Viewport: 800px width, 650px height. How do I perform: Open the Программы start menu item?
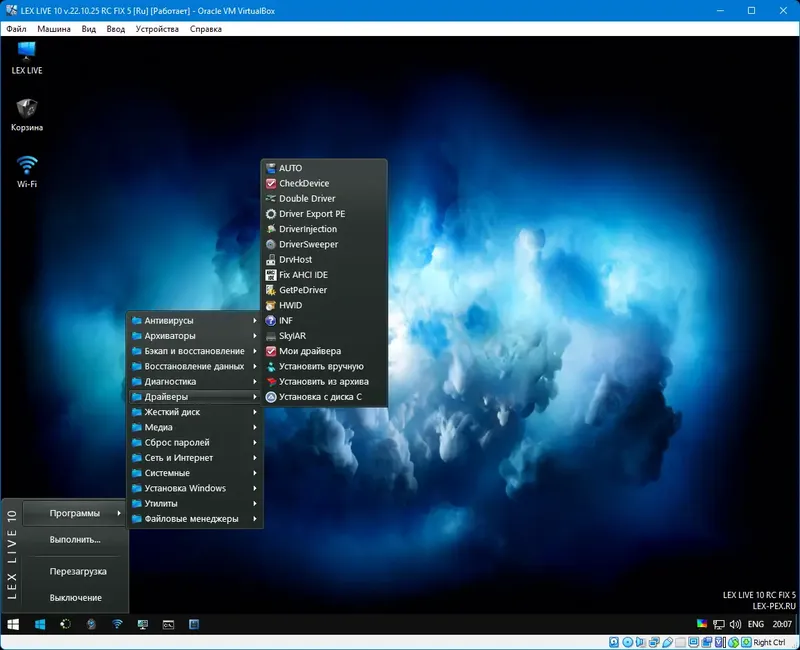point(74,513)
